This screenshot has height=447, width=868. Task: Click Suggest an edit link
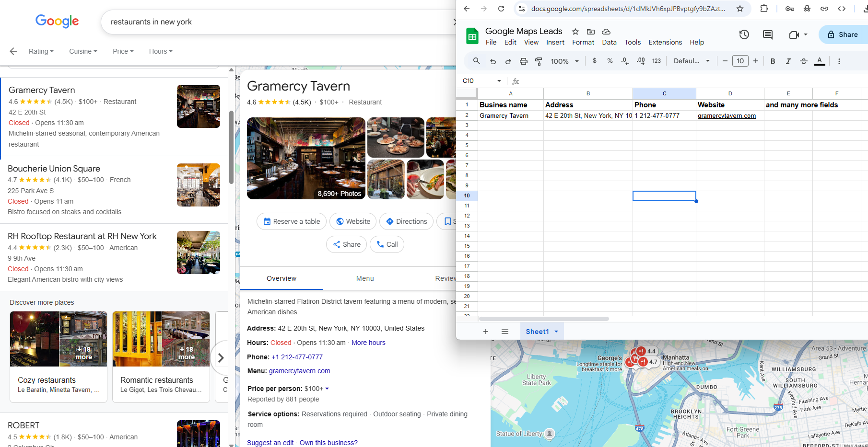tap(270, 443)
